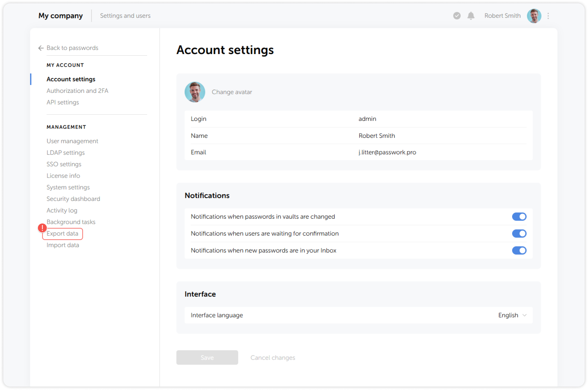Click the profile photo next to Change avatar
Viewport: 588px width, 390px height.
pyautogui.click(x=195, y=92)
